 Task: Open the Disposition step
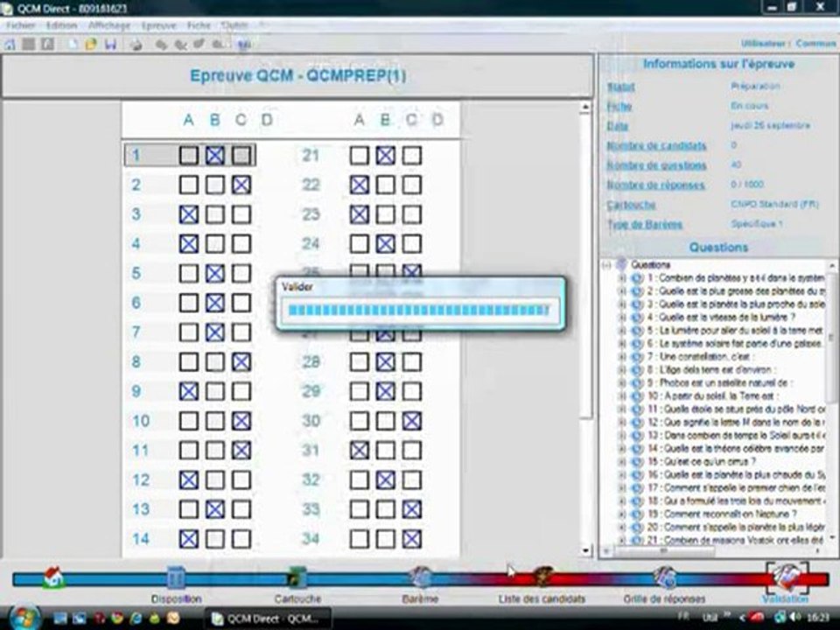[176, 578]
